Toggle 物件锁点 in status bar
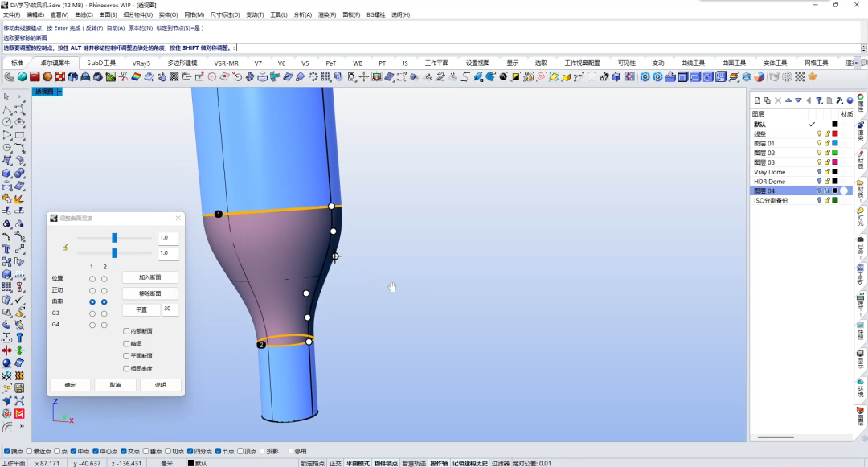 [x=386, y=463]
